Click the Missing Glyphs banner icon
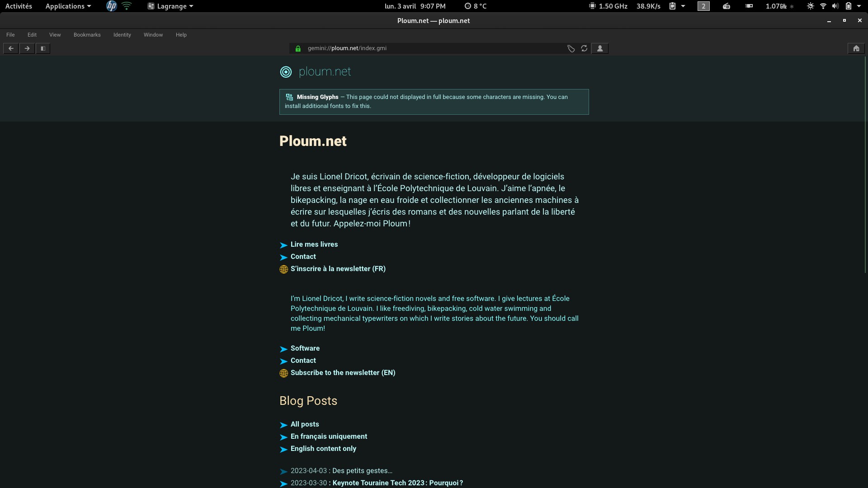Viewport: 868px width, 488px height. [x=289, y=97]
